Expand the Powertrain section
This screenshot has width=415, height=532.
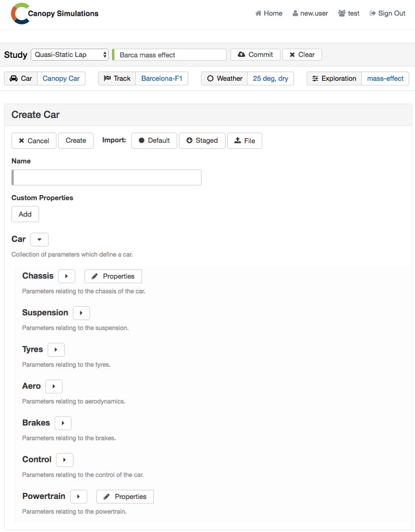79,497
